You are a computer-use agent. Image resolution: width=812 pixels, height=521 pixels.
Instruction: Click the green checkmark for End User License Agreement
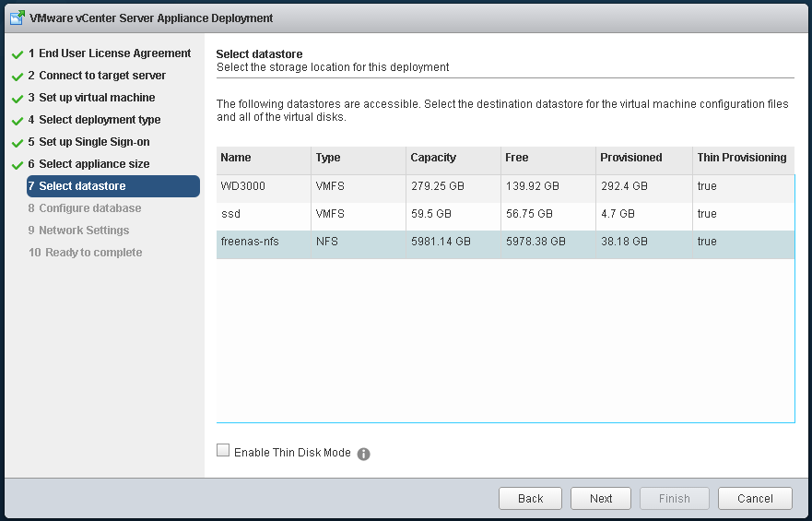(x=18, y=54)
